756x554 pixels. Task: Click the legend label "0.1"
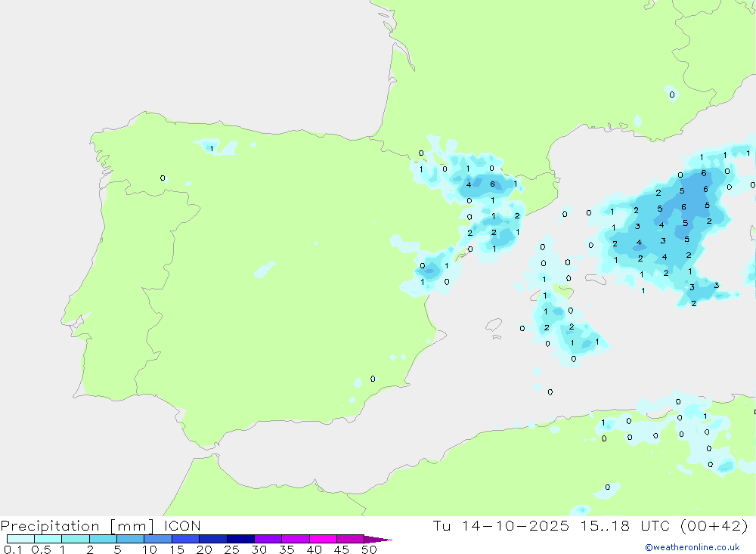click(13, 549)
